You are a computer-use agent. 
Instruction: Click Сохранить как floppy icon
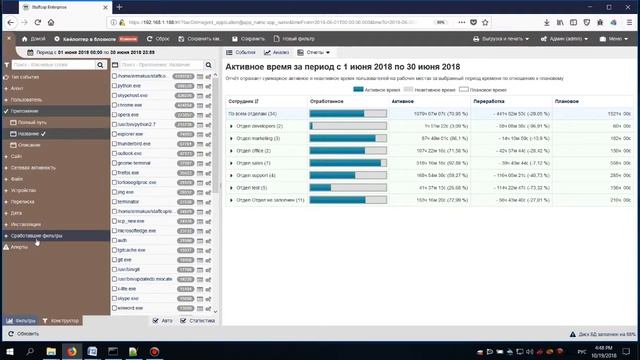coord(181,39)
